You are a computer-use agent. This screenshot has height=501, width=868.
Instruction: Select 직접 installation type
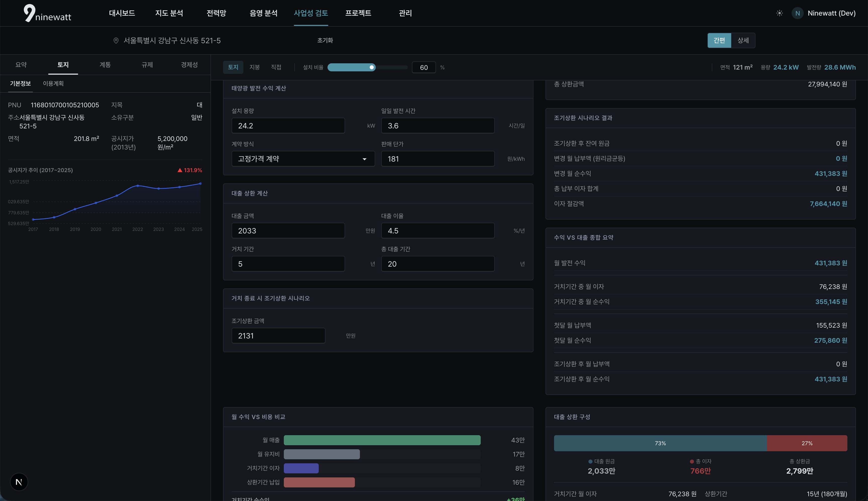(276, 67)
